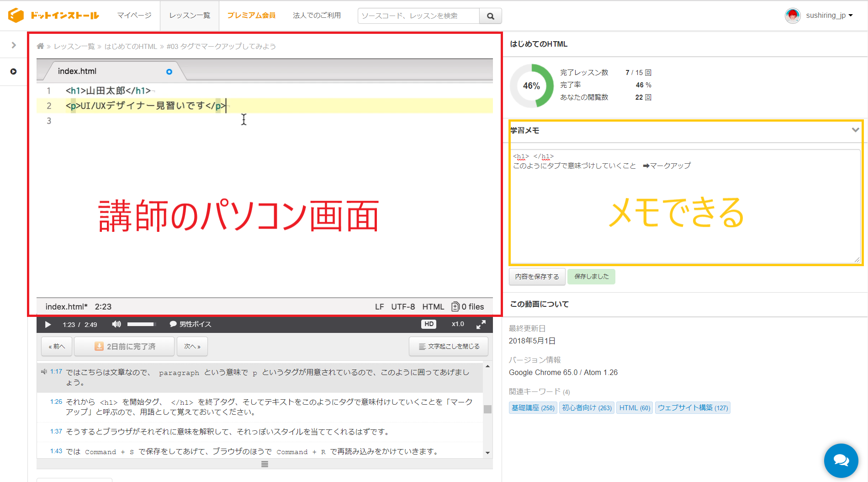
Task: Click the 2018年5月1日 update date
Action: (532, 341)
